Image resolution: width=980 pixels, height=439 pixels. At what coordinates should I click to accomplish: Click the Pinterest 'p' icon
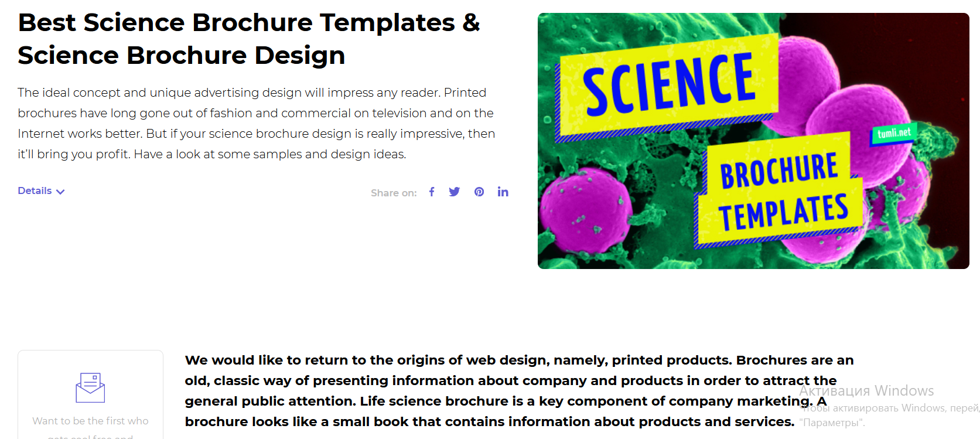[479, 191]
